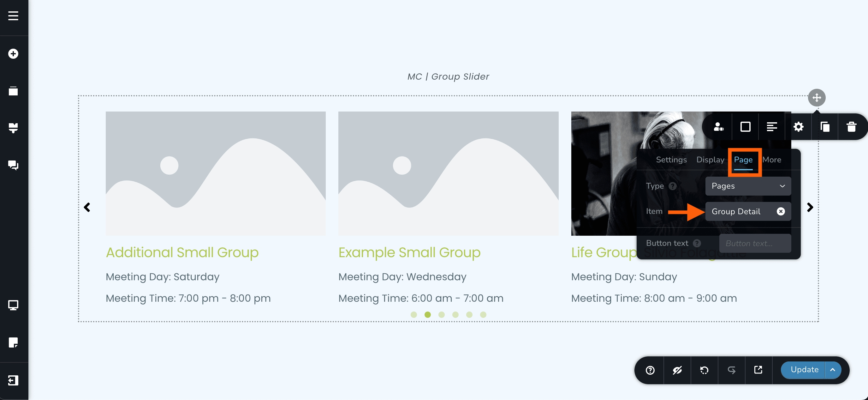Open the Button text tooltip question mark
The height and width of the screenshot is (400, 868).
[697, 243]
